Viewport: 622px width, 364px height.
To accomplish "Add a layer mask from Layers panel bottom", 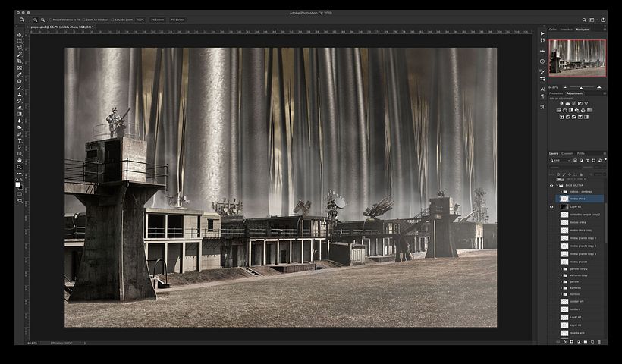I will tap(572, 342).
